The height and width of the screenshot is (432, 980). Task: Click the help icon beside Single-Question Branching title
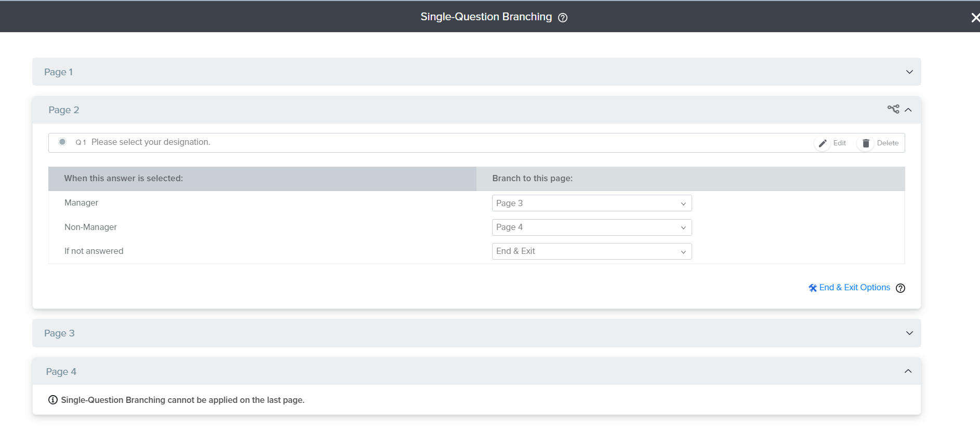click(563, 18)
